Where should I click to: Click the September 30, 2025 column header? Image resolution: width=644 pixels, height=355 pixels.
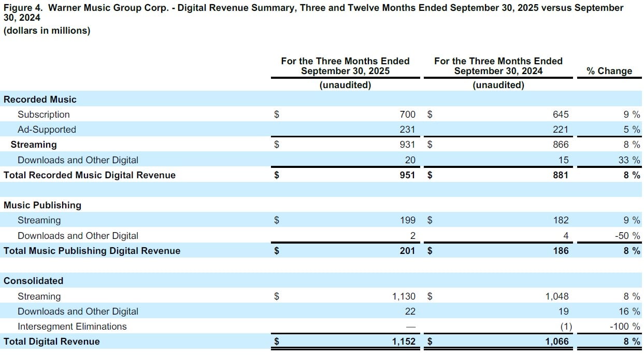[345, 66]
